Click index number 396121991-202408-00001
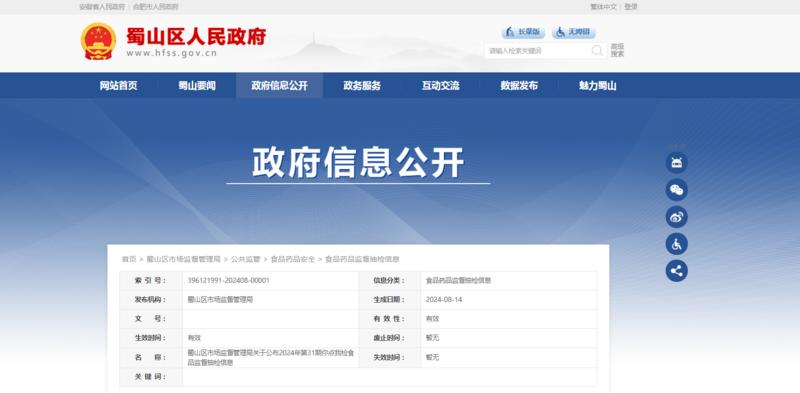This screenshot has height=393, width=800. click(229, 281)
